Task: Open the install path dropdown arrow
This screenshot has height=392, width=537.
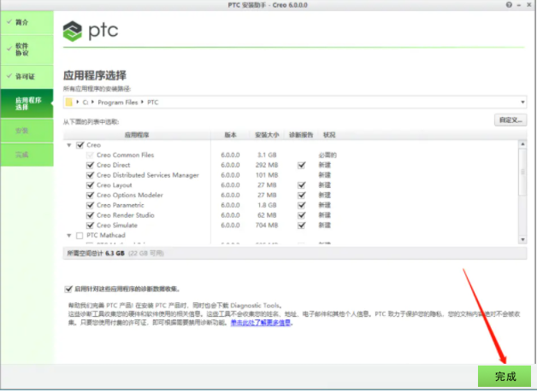Action: pyautogui.click(x=522, y=102)
